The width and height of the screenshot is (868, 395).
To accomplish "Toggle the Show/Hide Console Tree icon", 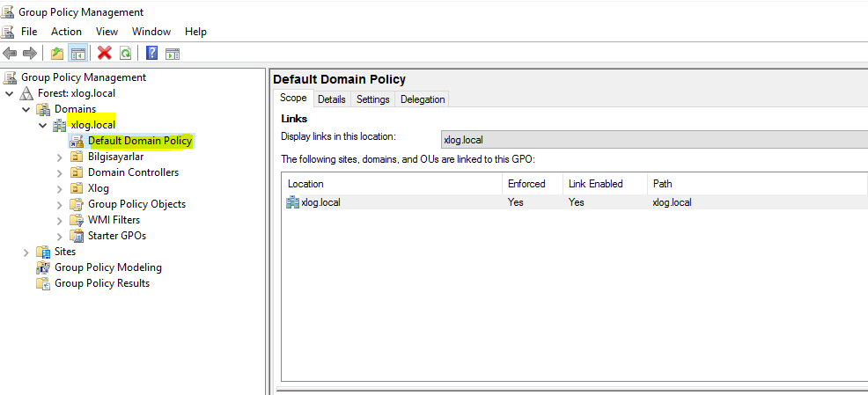I will click(77, 53).
